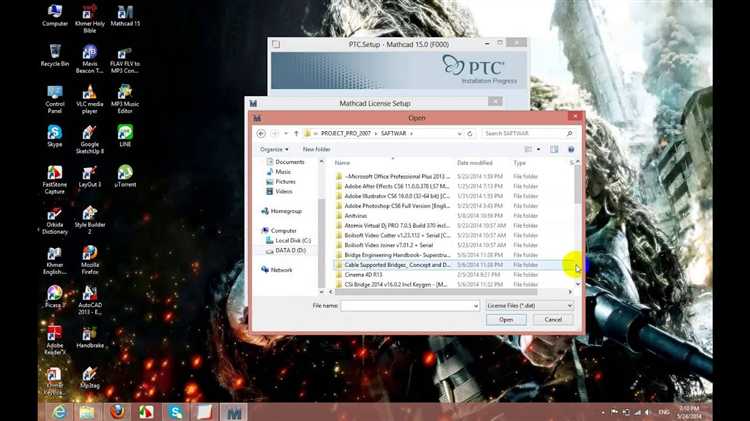Screen dimensions: 750x421
Task: Open File Explorer from the taskbar
Action: tap(87, 412)
